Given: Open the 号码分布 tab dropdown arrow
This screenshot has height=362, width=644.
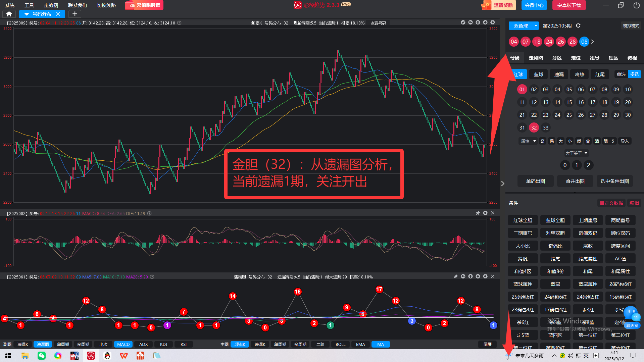Looking at the screenshot, I should point(27,14).
